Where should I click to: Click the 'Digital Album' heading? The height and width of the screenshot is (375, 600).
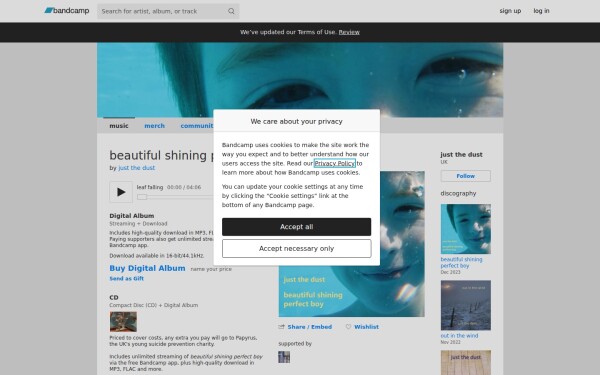pyautogui.click(x=132, y=216)
